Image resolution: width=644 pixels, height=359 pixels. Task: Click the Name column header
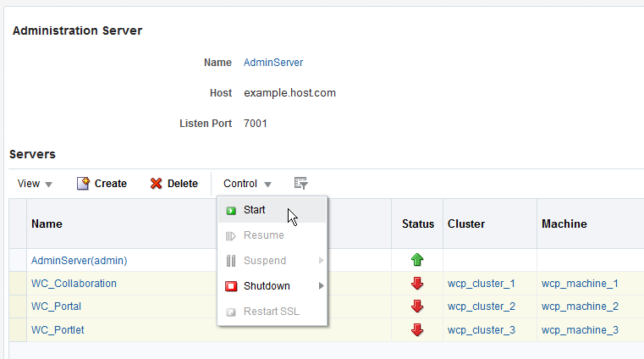(x=47, y=224)
